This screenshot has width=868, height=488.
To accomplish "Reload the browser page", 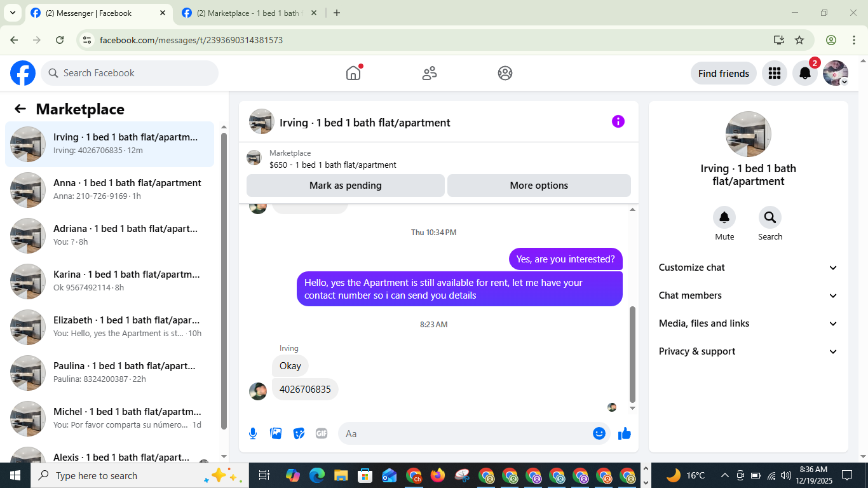I will point(60,40).
